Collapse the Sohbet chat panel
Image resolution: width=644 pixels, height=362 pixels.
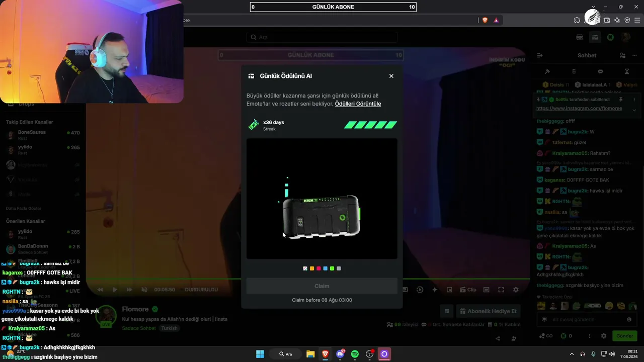[540, 55]
